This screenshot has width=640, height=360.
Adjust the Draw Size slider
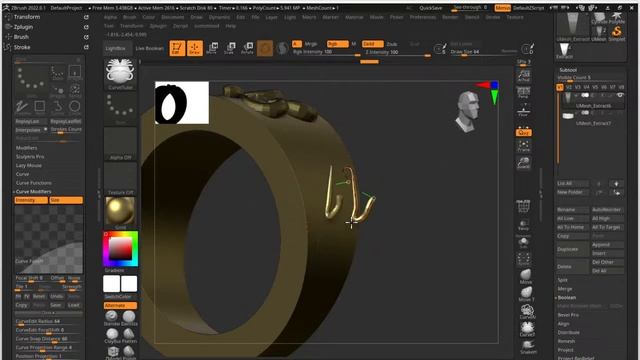coord(484,52)
